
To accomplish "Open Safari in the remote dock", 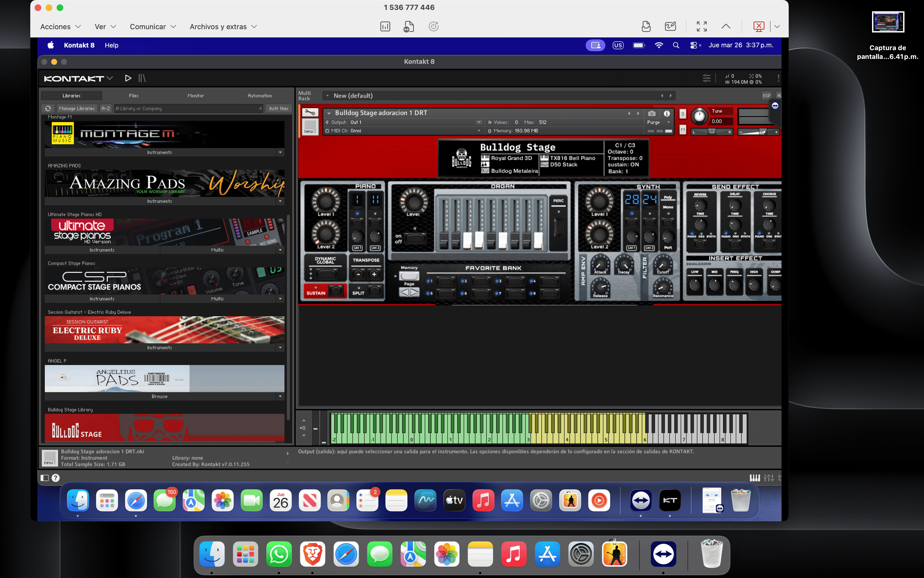I will (136, 500).
